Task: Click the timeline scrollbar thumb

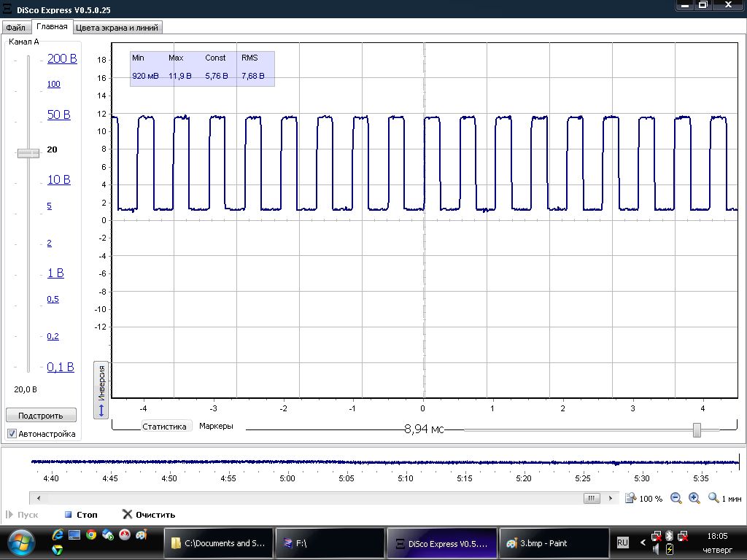Action: [x=591, y=498]
